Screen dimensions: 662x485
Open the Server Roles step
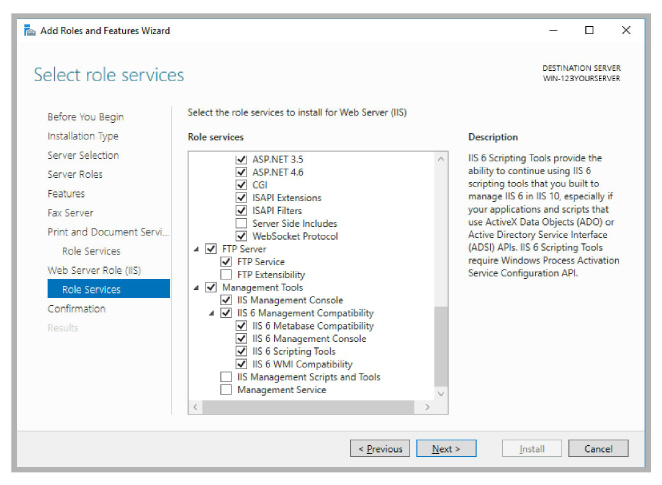75,174
